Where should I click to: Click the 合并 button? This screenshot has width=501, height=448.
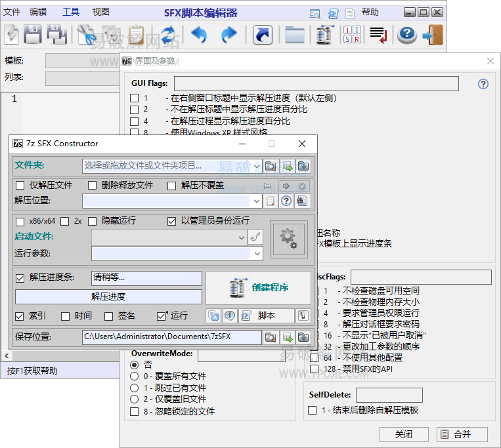462,434
